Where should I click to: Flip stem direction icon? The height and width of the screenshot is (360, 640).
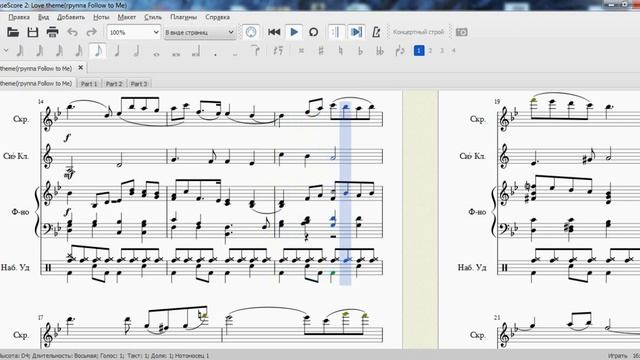coord(400,51)
